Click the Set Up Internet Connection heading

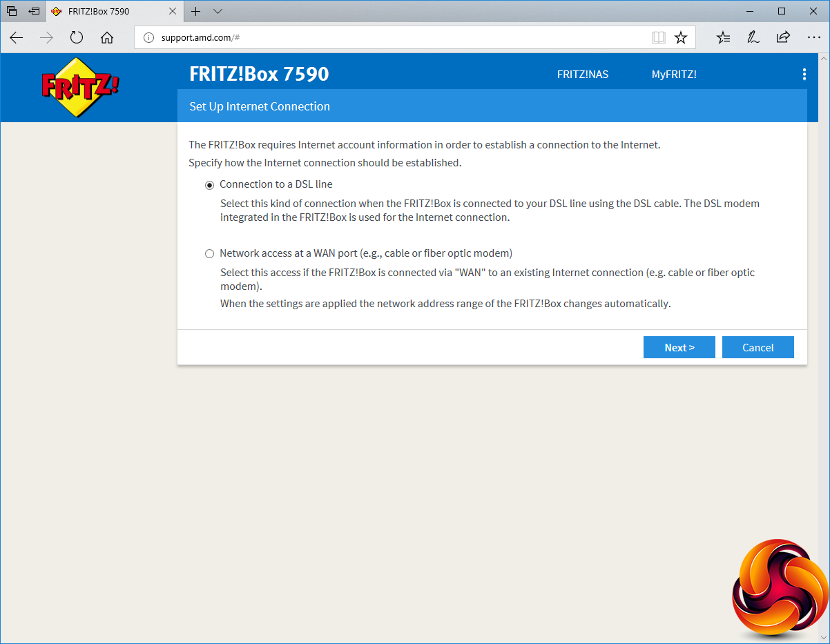pyautogui.click(x=260, y=106)
